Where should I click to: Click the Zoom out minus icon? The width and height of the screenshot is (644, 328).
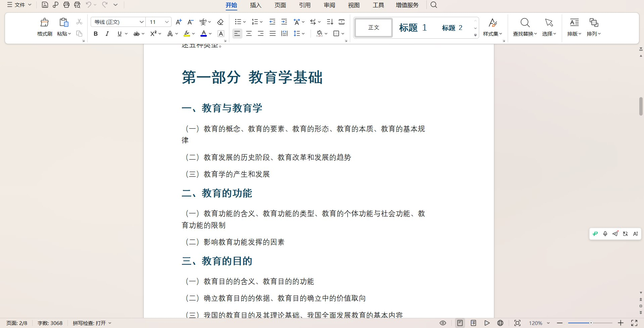559,323
